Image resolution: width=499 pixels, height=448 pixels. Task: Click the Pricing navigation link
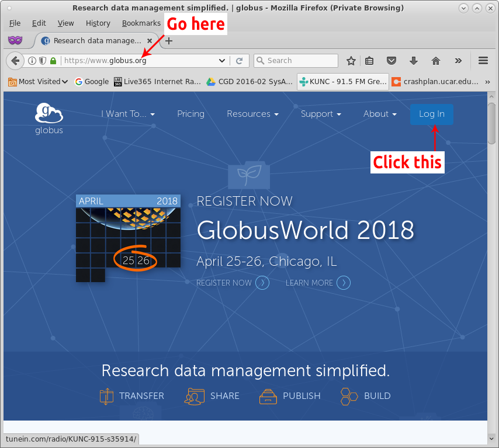tap(190, 114)
